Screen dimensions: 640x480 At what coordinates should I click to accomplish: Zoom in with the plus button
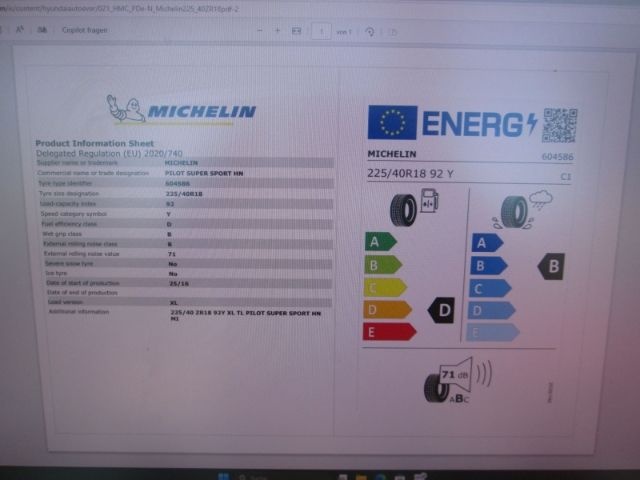278,31
